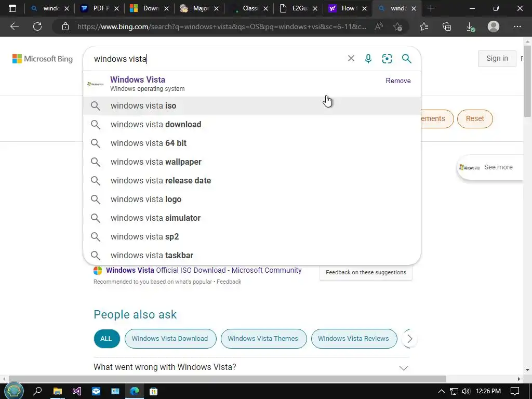Open File Explorer from taskbar
The height and width of the screenshot is (399, 532).
tap(57, 391)
